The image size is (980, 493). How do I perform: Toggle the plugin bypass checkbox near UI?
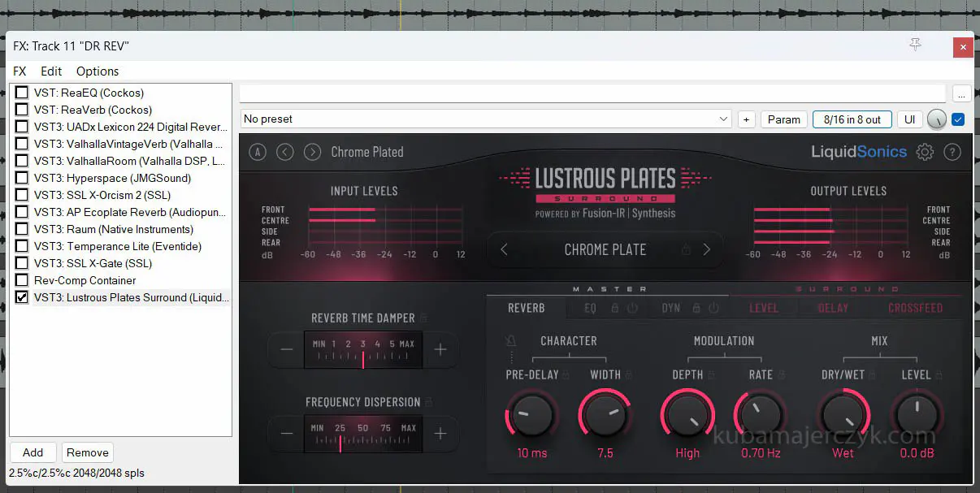pos(957,119)
